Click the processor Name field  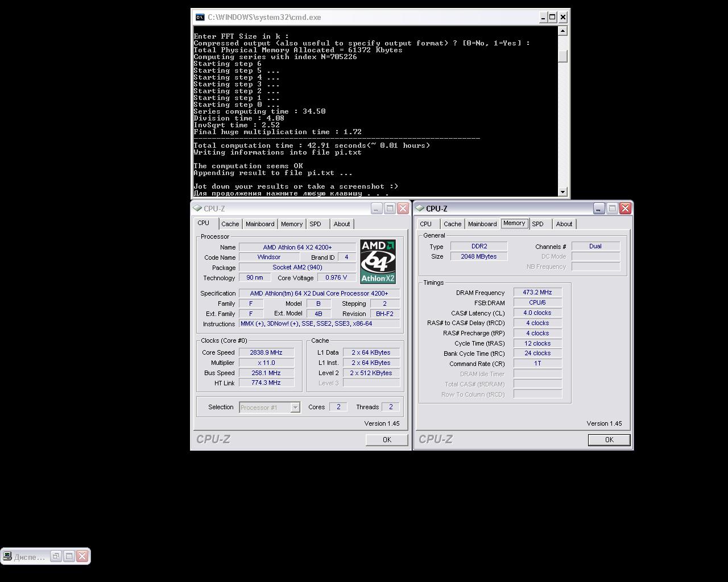[x=297, y=247]
